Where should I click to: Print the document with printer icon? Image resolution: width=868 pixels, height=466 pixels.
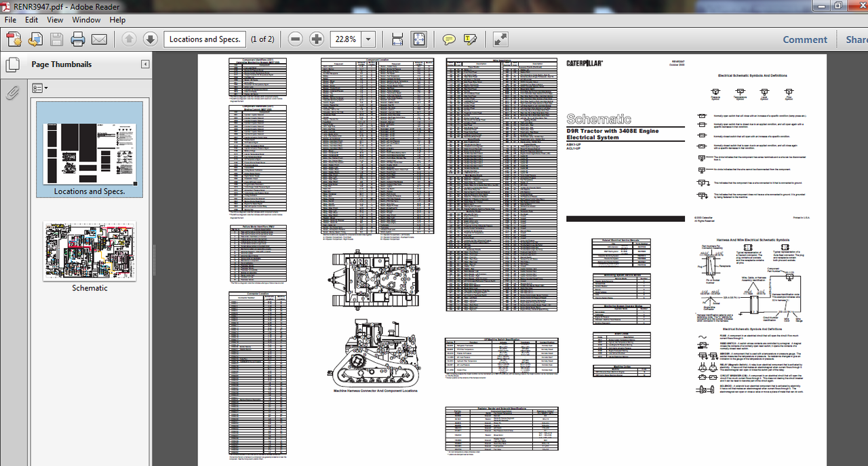click(x=78, y=39)
